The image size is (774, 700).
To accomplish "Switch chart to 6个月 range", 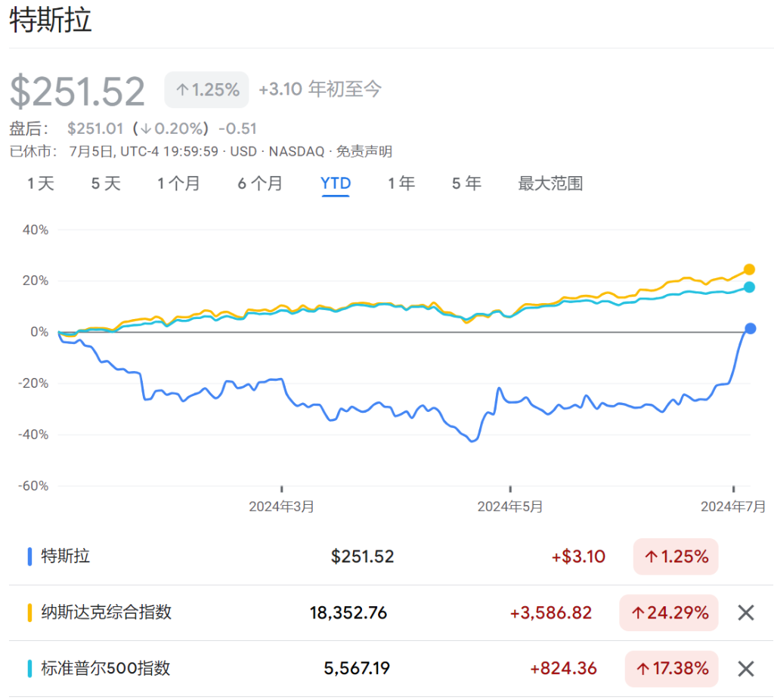I will [260, 184].
